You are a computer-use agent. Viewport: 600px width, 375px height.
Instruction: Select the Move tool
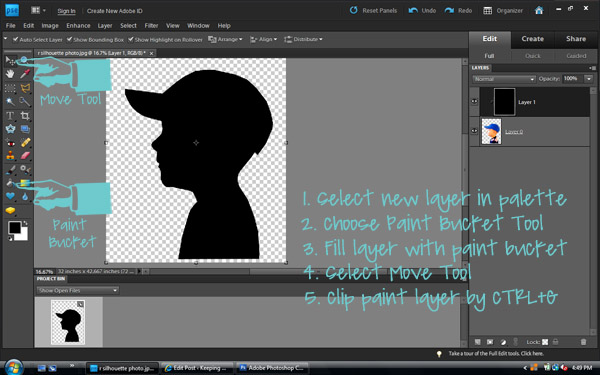tap(10, 60)
